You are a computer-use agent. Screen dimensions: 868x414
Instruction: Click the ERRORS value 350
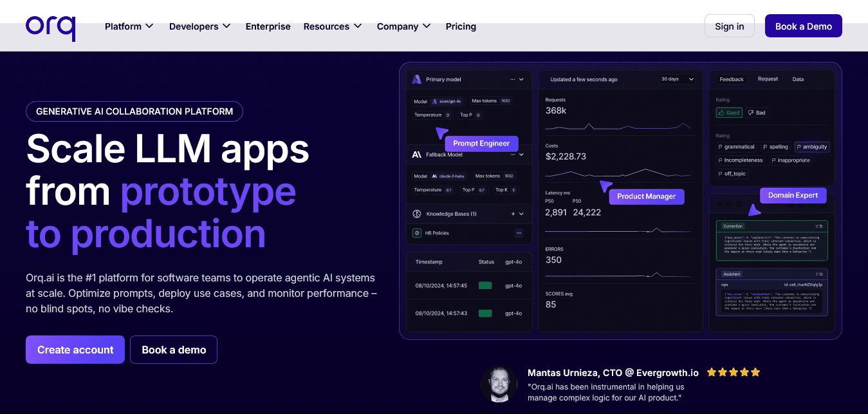tap(553, 260)
